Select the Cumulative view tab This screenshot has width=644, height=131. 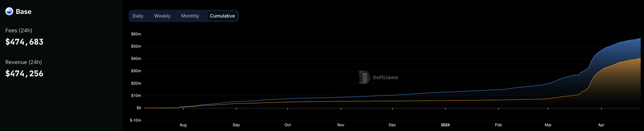coord(222,16)
